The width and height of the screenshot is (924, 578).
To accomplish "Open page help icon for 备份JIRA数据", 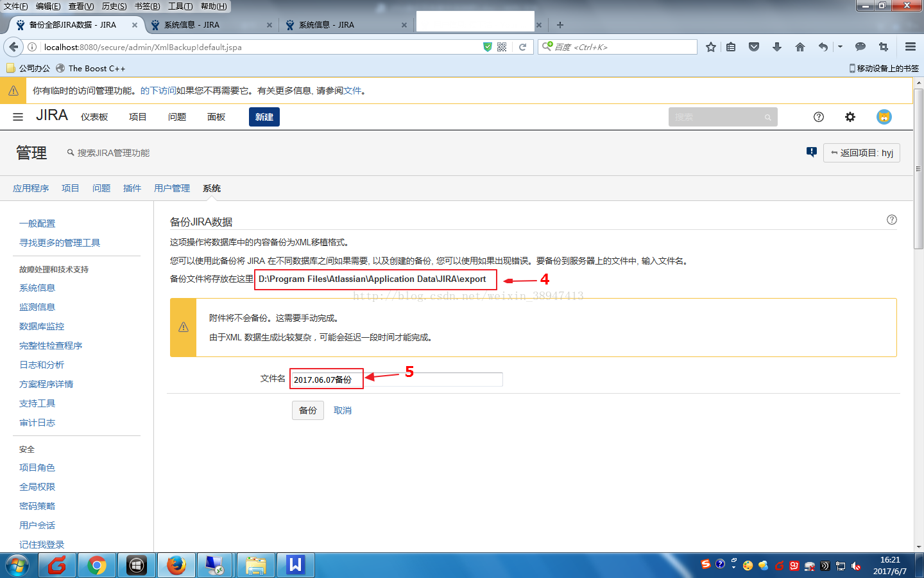I will (x=892, y=220).
